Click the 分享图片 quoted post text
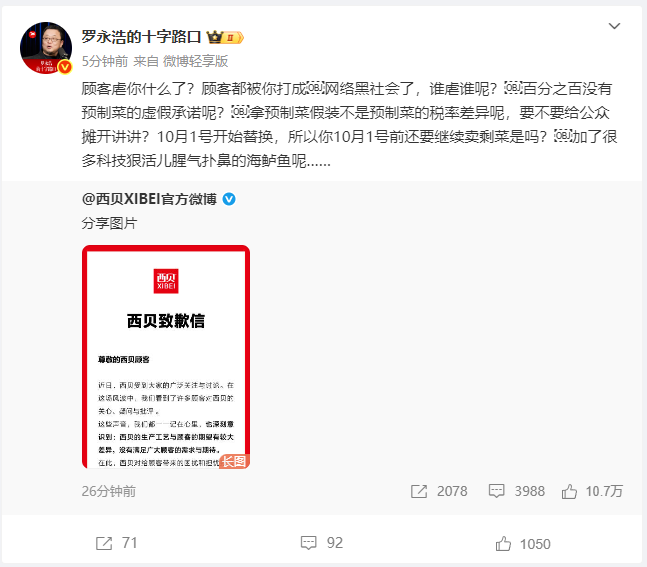 click(x=109, y=223)
